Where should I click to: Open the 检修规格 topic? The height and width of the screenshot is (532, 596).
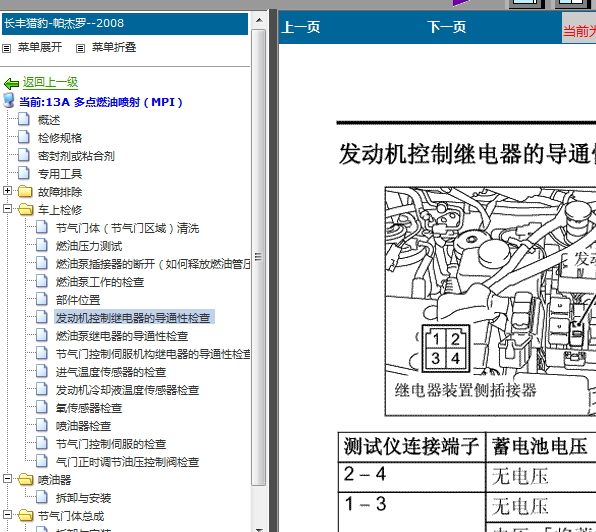[60, 138]
